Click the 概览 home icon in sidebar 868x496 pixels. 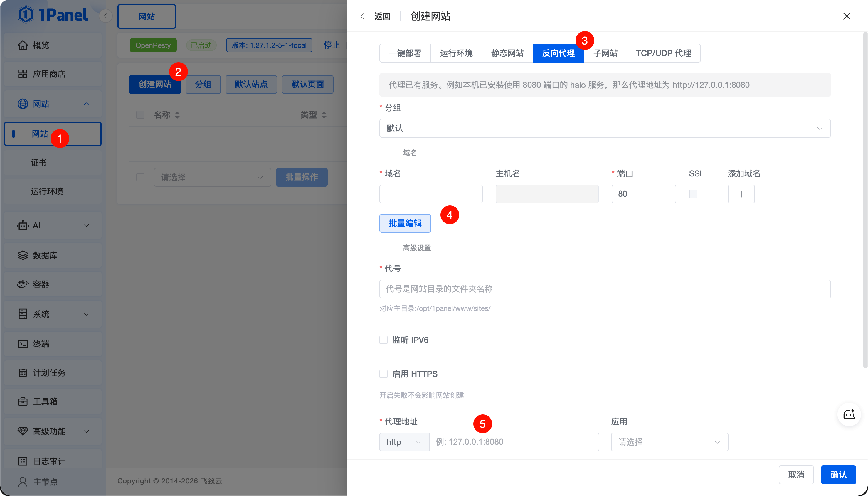click(x=23, y=45)
